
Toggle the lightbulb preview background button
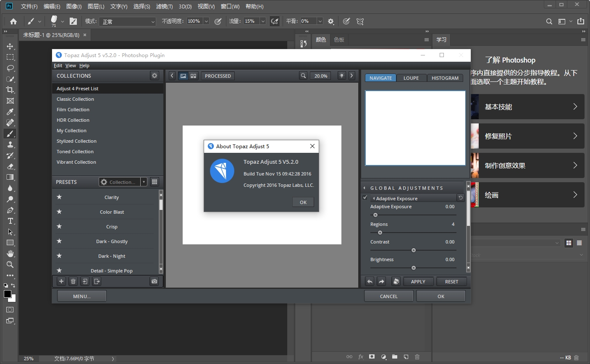342,76
